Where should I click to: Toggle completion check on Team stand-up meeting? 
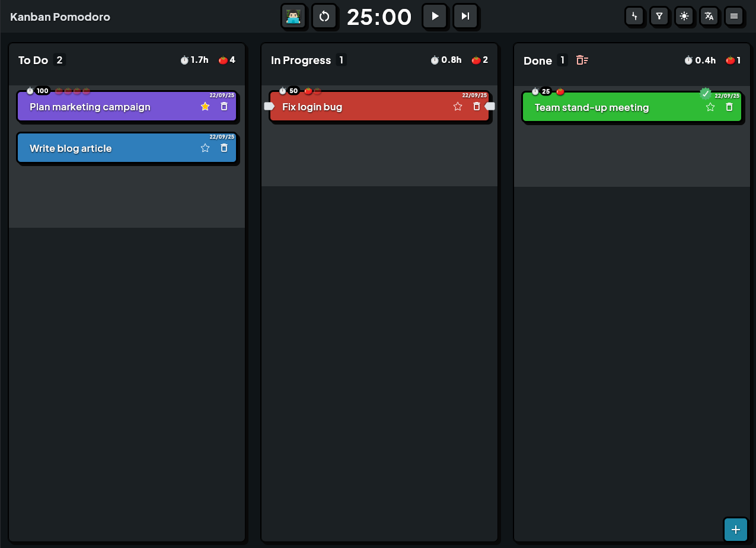tap(706, 93)
